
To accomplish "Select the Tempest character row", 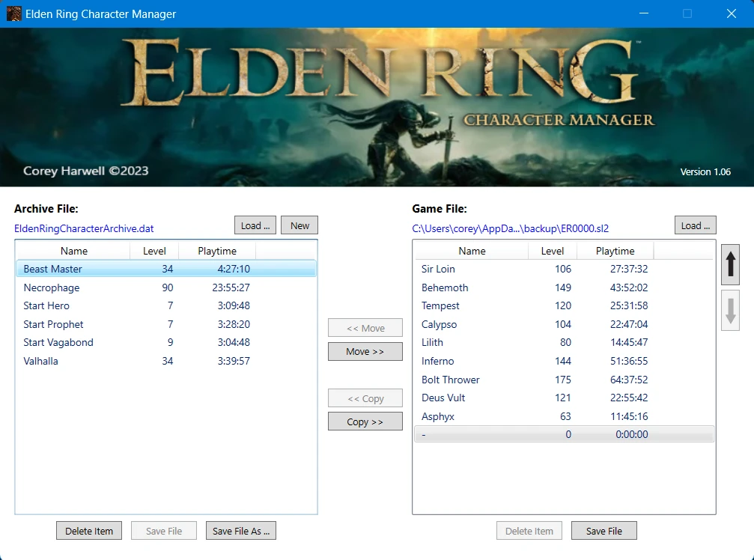I will (x=564, y=305).
